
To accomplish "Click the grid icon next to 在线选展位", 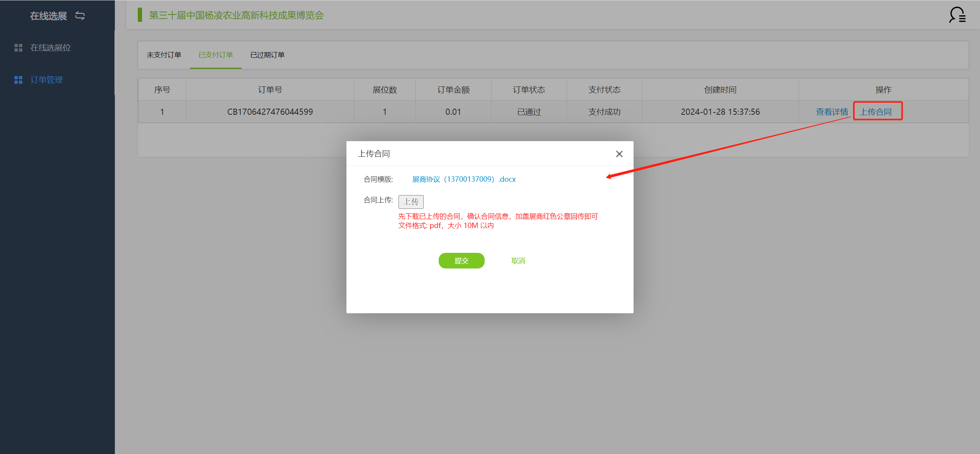I will click(x=18, y=48).
